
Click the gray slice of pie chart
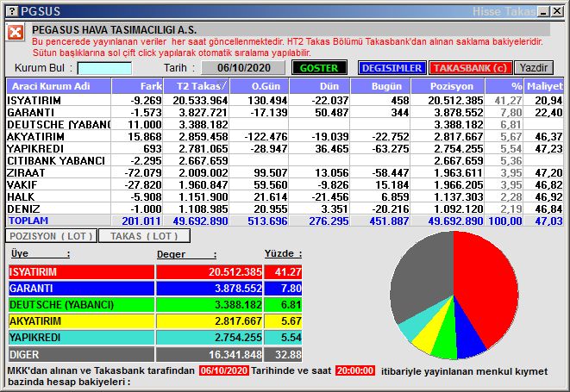(422, 276)
